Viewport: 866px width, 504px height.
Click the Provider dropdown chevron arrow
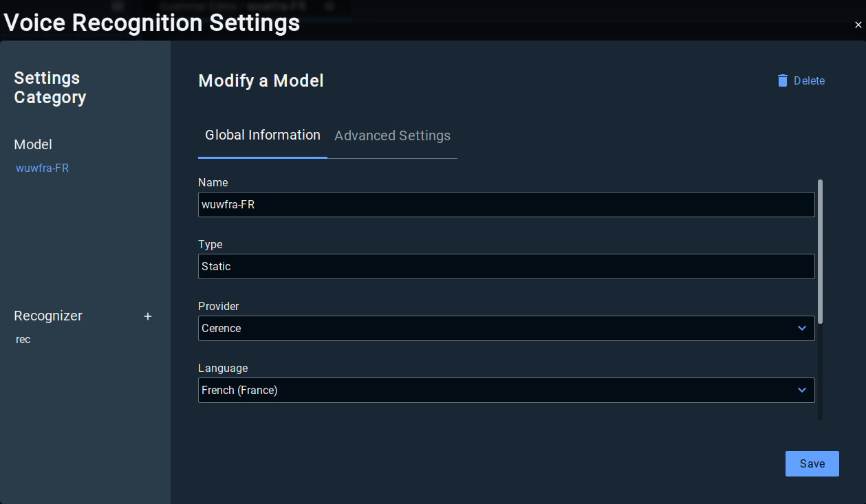point(801,328)
